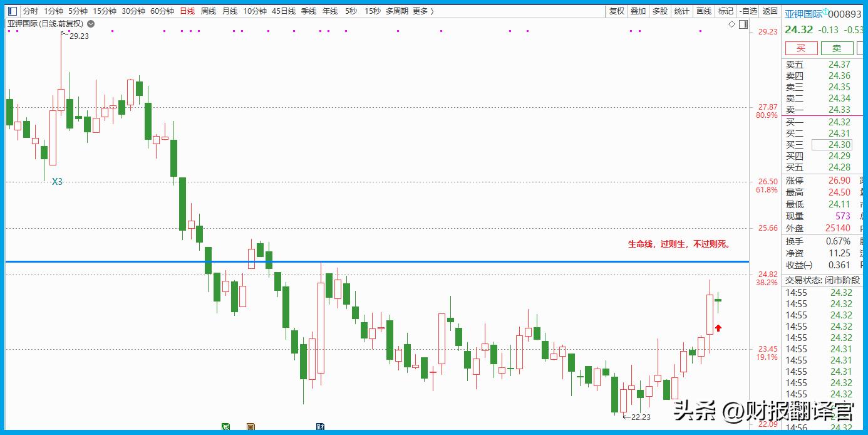Switch to 年线 yearly chart
Image resolution: width=868 pixels, height=435 pixels.
330,11
